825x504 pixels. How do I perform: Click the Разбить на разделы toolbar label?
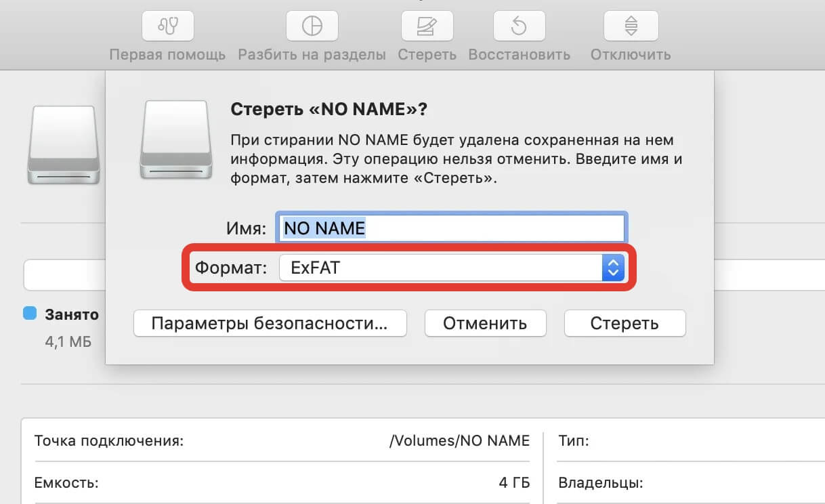[x=312, y=54]
